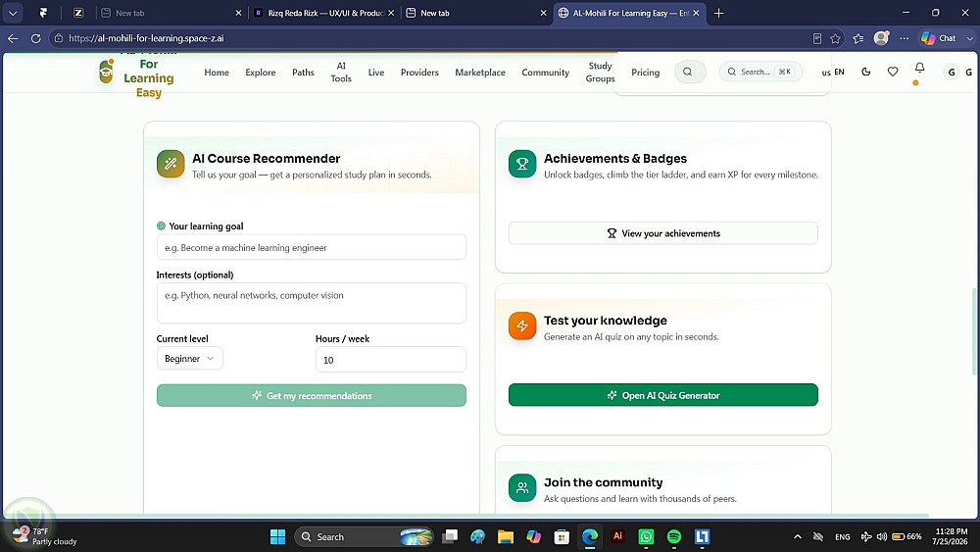Toggle dark mode moon icon
This screenshot has width=980, height=552.
(x=865, y=72)
